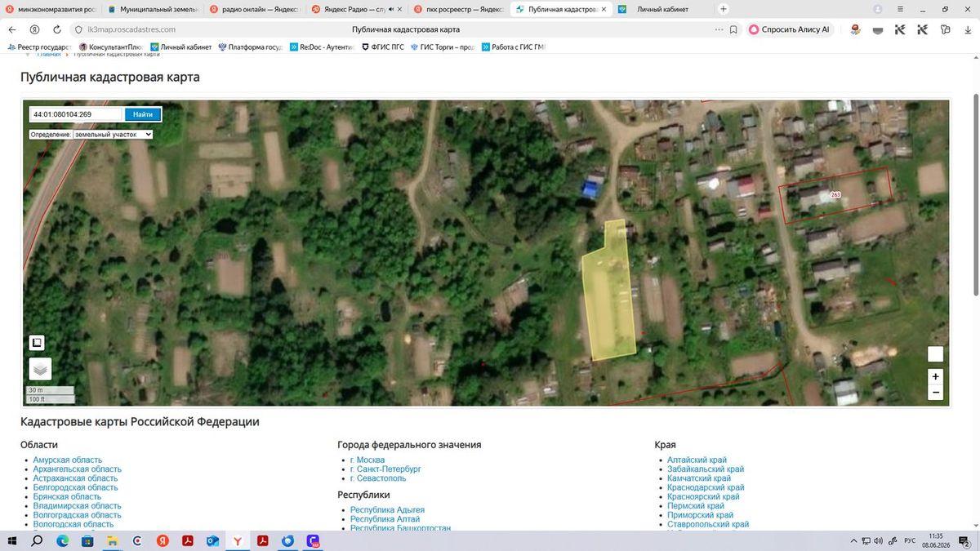Zoom out the map with minus button
This screenshot has width=980, height=551.
click(x=936, y=393)
